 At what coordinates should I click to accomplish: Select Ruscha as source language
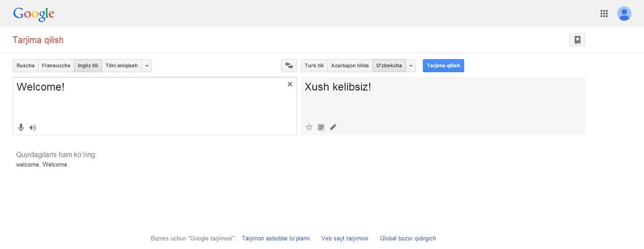click(x=26, y=66)
